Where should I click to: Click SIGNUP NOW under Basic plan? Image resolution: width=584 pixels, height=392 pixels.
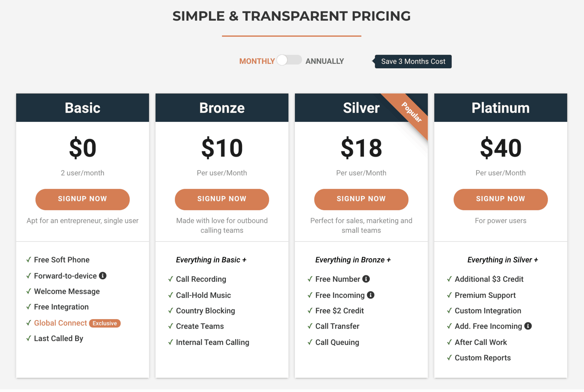tap(82, 199)
